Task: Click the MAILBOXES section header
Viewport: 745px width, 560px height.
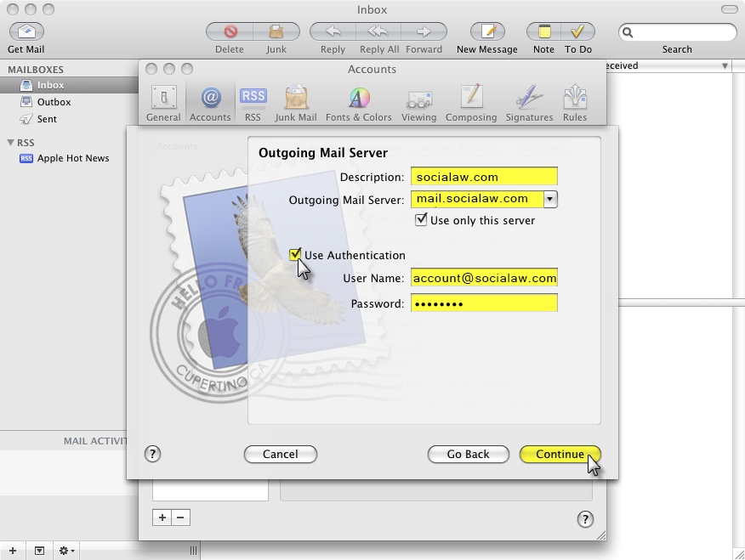Action: 36,70
